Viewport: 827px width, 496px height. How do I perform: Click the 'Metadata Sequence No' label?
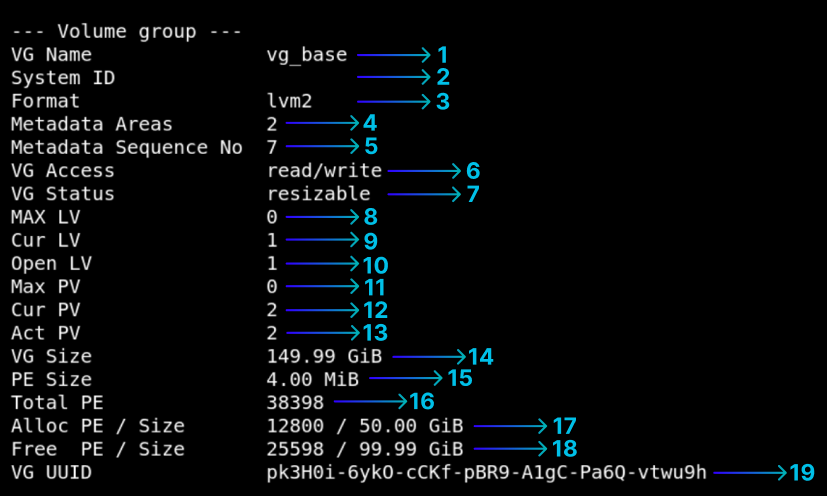[x=127, y=148]
